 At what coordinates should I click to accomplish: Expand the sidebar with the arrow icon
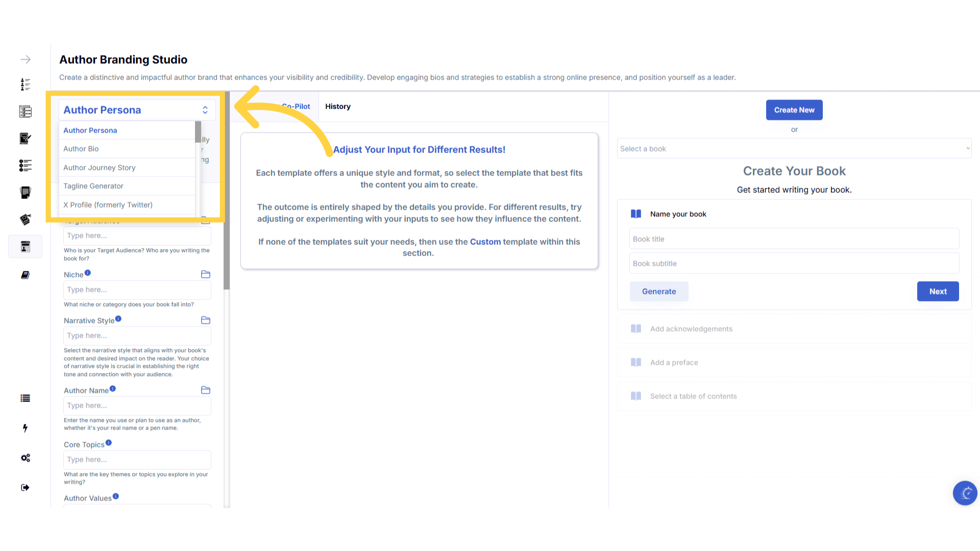26,60
